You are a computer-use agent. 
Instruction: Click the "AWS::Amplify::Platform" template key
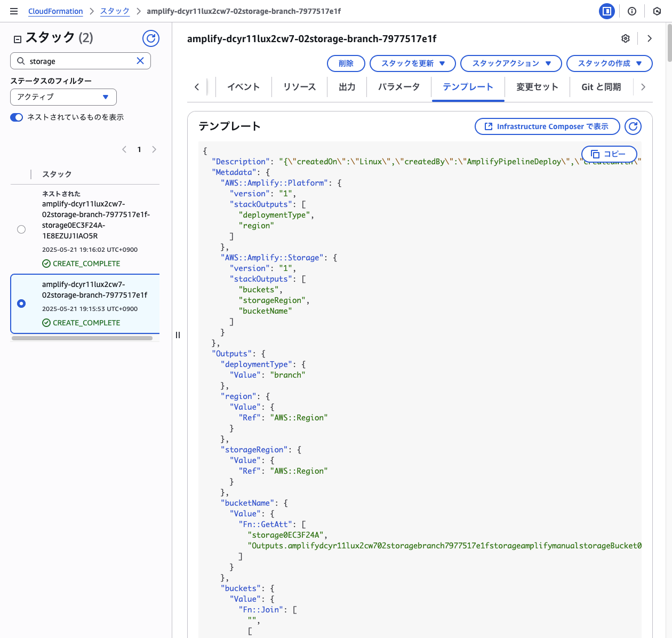[x=275, y=183]
